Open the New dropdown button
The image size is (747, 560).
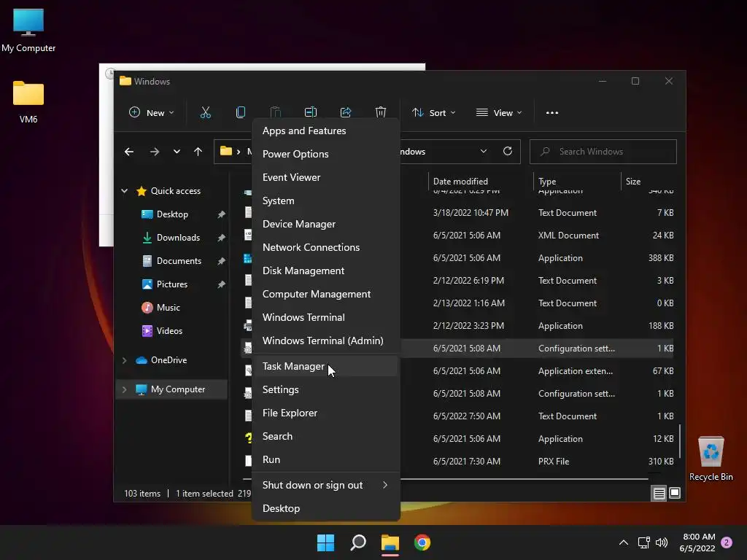click(152, 113)
